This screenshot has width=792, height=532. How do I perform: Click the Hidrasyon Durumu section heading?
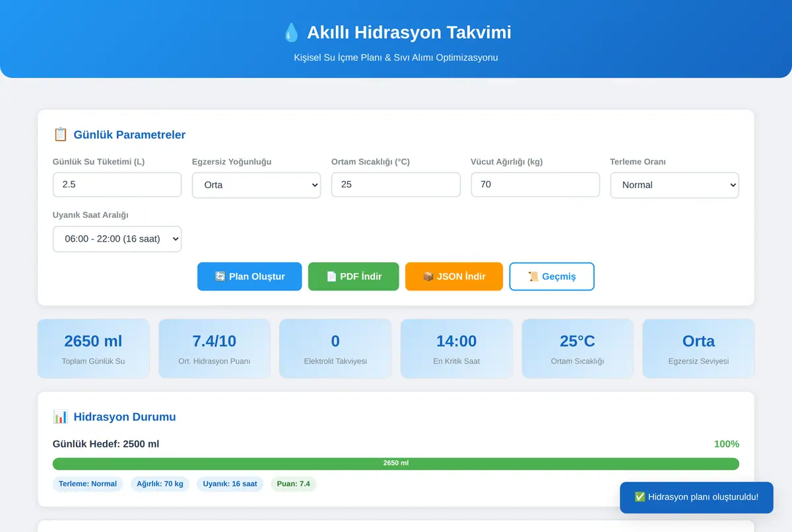(x=125, y=417)
